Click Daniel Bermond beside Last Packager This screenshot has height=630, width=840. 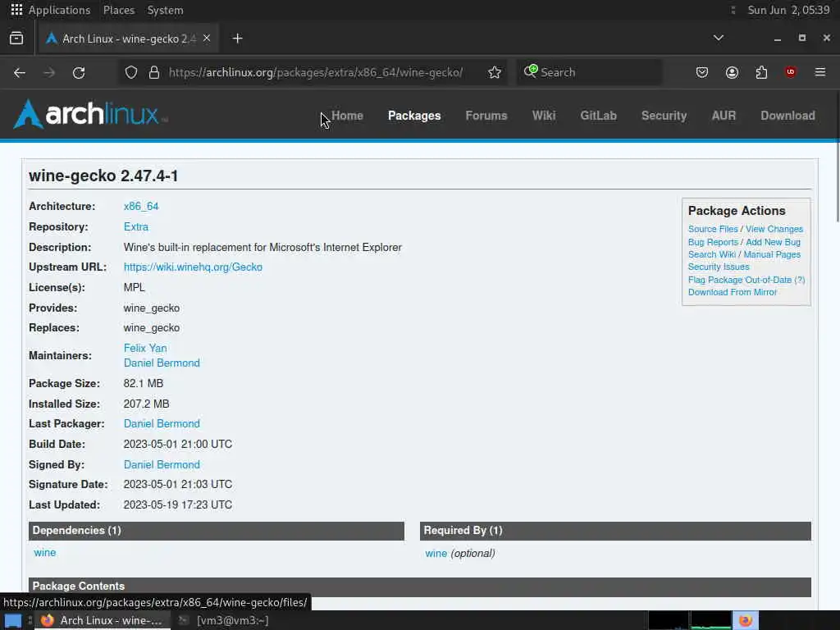[x=162, y=424]
